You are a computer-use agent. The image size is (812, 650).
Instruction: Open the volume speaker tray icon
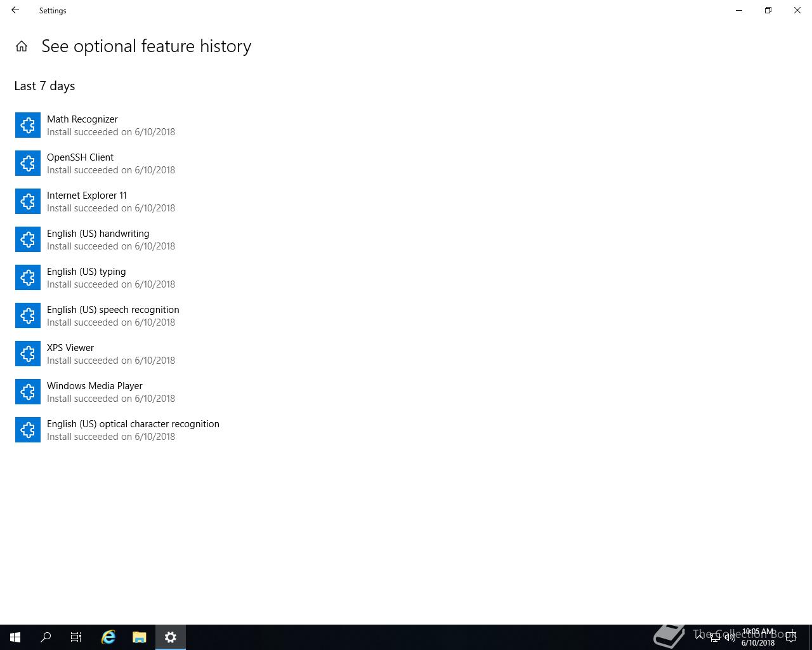point(730,637)
